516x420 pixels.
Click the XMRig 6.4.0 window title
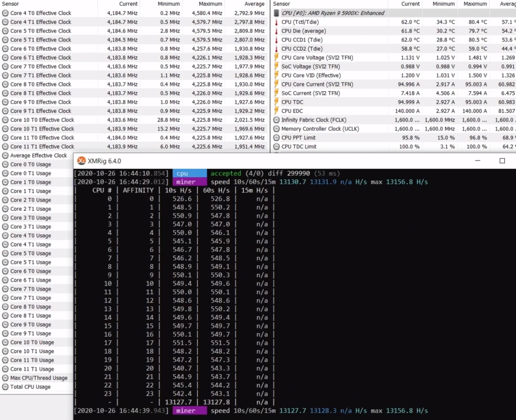coord(104,161)
